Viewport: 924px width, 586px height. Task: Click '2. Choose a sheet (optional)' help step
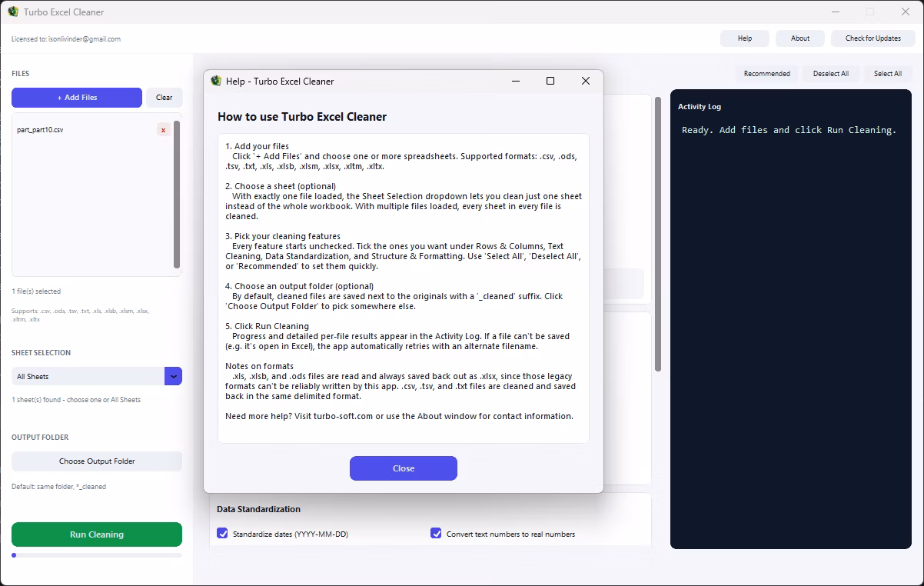click(x=281, y=186)
